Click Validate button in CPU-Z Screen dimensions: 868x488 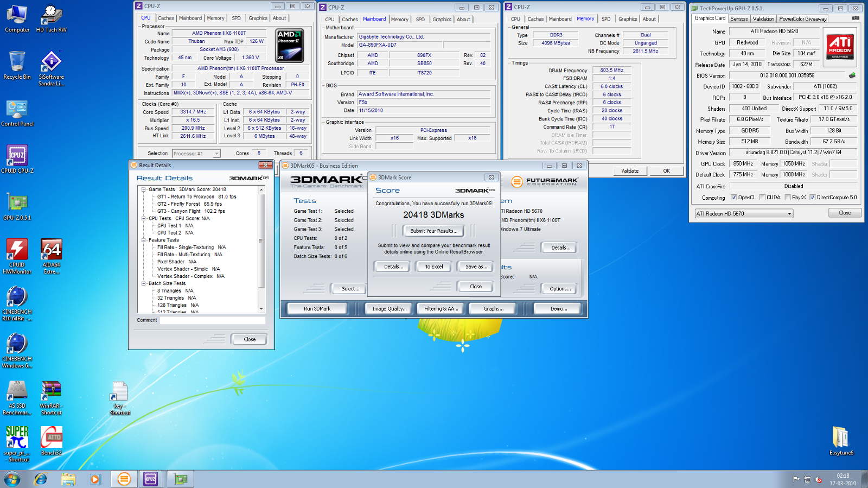coord(630,171)
